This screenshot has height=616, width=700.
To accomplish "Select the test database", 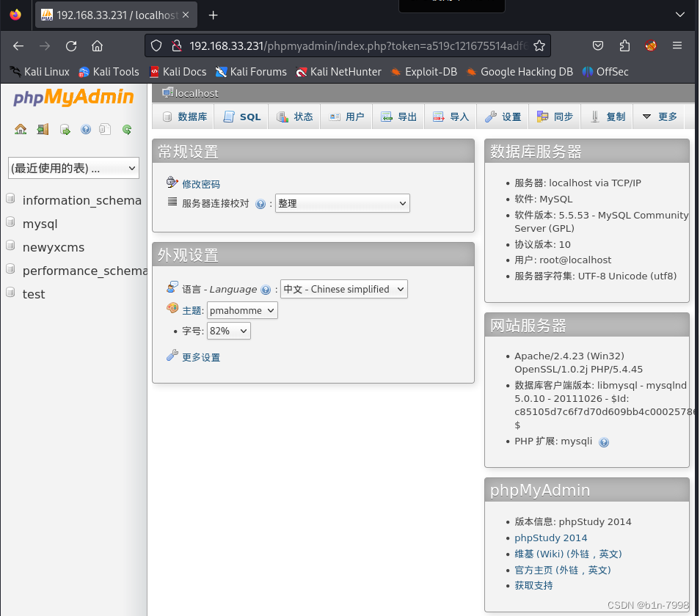I will [x=34, y=294].
